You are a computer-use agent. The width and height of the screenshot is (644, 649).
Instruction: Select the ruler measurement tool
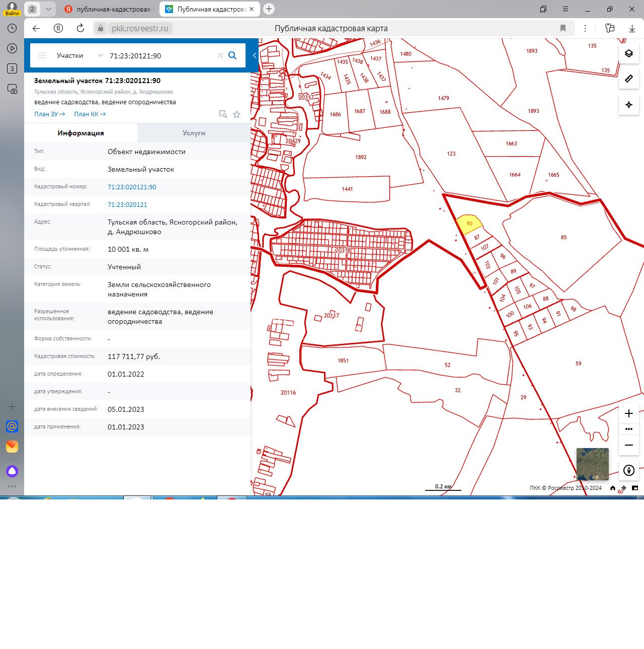628,79
